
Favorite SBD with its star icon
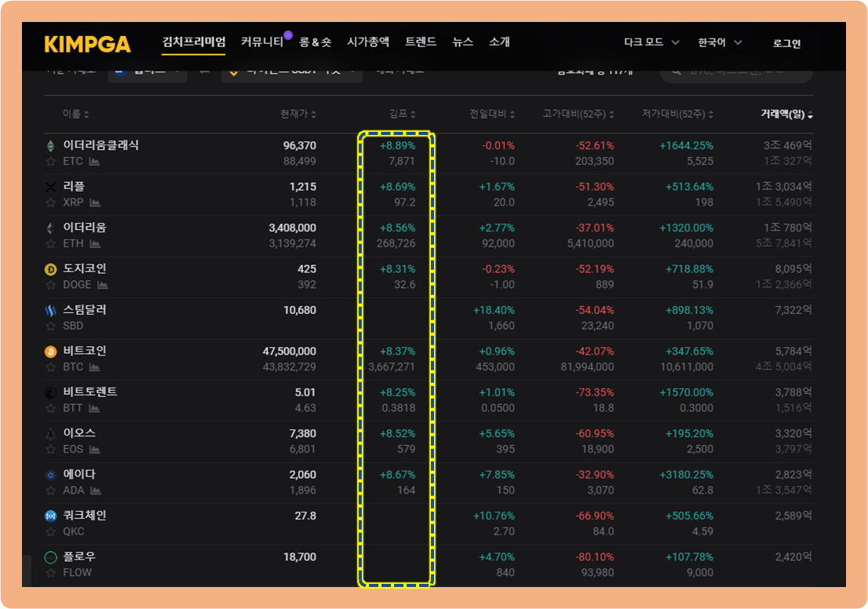click(x=51, y=326)
